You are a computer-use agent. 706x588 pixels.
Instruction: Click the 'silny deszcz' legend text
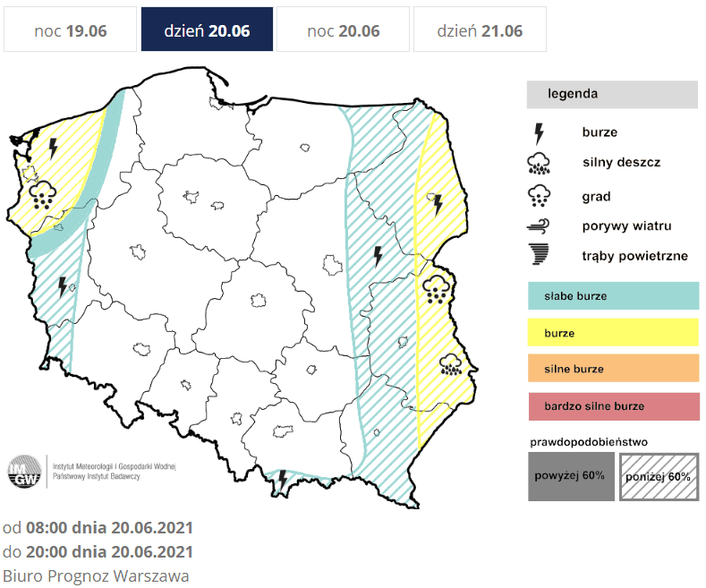[x=621, y=162]
